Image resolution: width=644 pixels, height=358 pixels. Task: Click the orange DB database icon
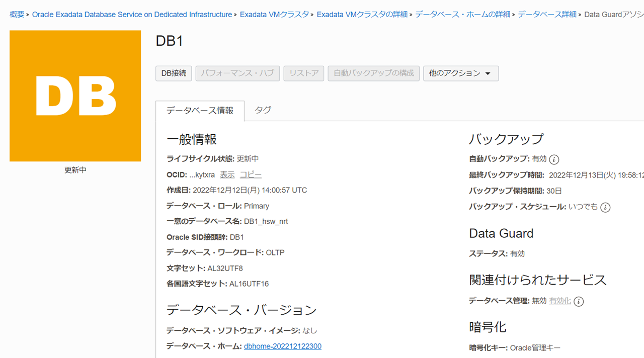point(75,96)
